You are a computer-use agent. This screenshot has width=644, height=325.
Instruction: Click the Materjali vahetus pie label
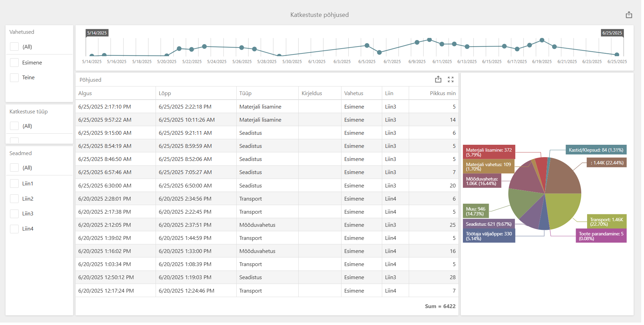coord(488,167)
